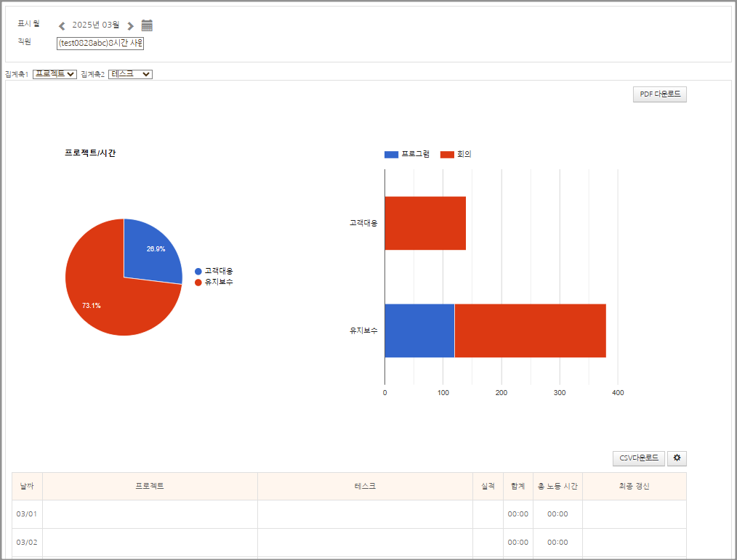Open the 집계축2 테스크 dropdown
This screenshot has height=560, width=737.
130,74
